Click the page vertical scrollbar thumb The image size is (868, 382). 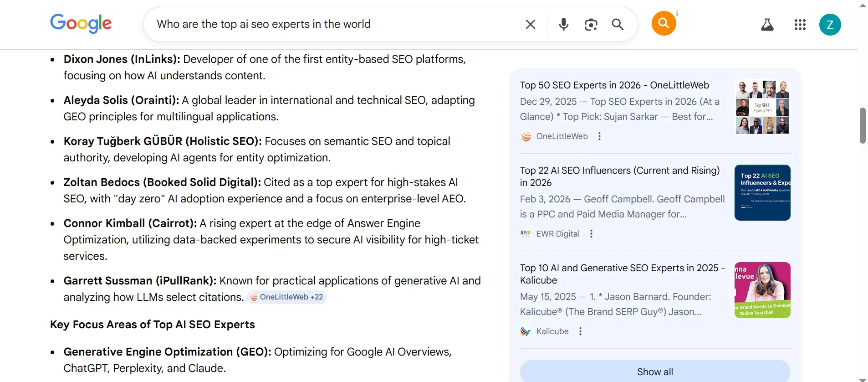click(863, 125)
